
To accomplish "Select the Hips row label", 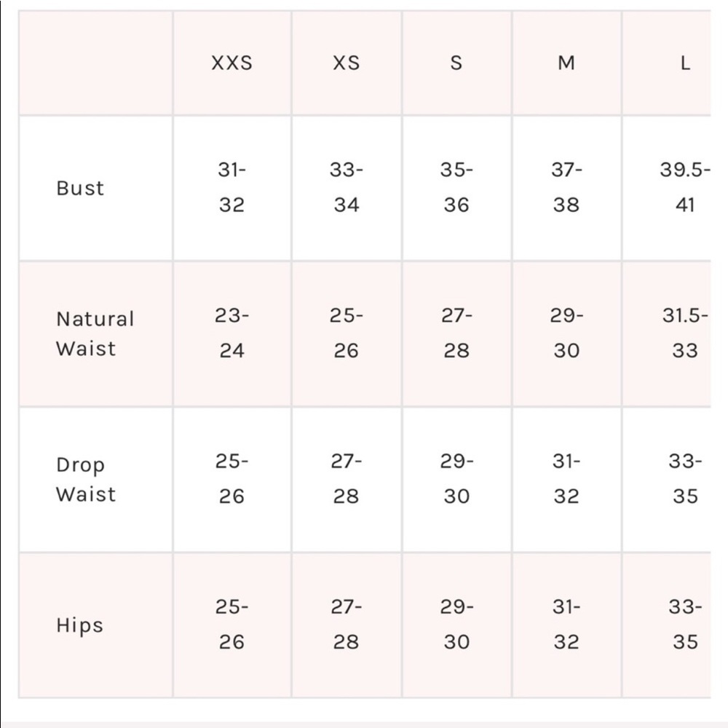I will coord(79,625).
